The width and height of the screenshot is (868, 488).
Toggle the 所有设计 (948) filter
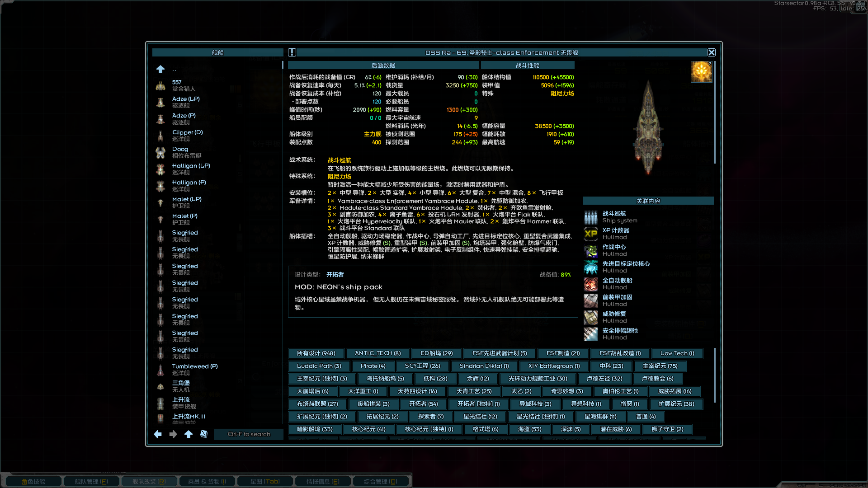316,353
